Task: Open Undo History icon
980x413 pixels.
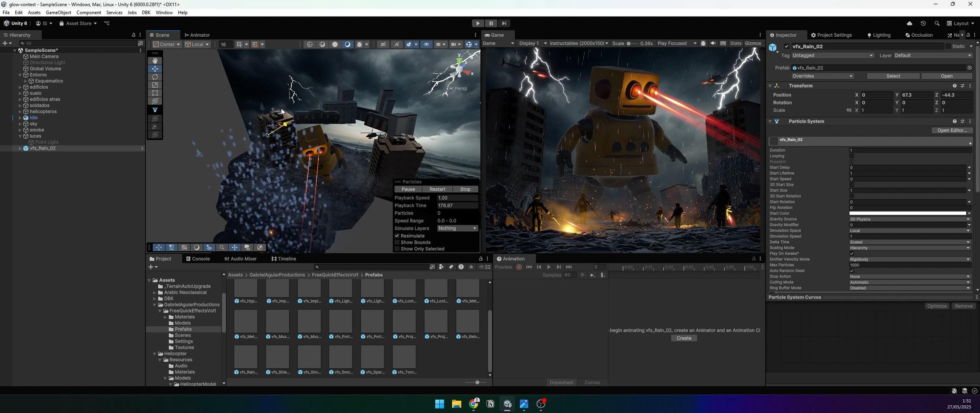Action: 923,23
